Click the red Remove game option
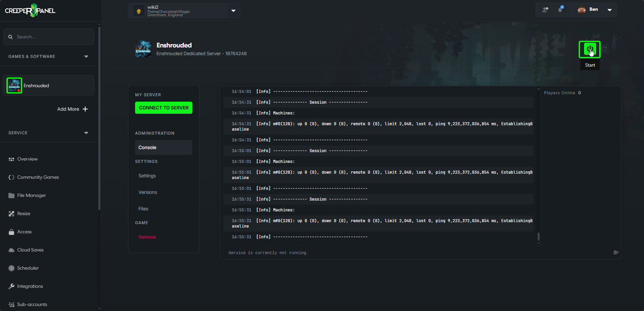The width and height of the screenshot is (644, 311). [x=147, y=237]
